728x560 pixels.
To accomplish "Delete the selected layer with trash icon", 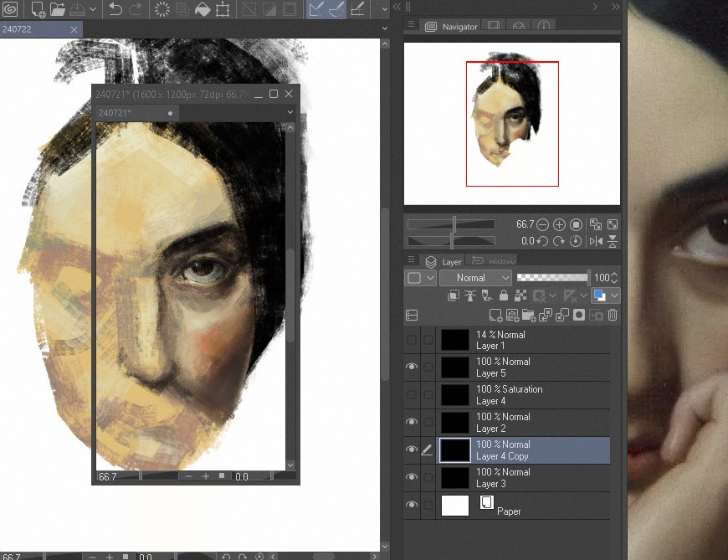I will [613, 316].
